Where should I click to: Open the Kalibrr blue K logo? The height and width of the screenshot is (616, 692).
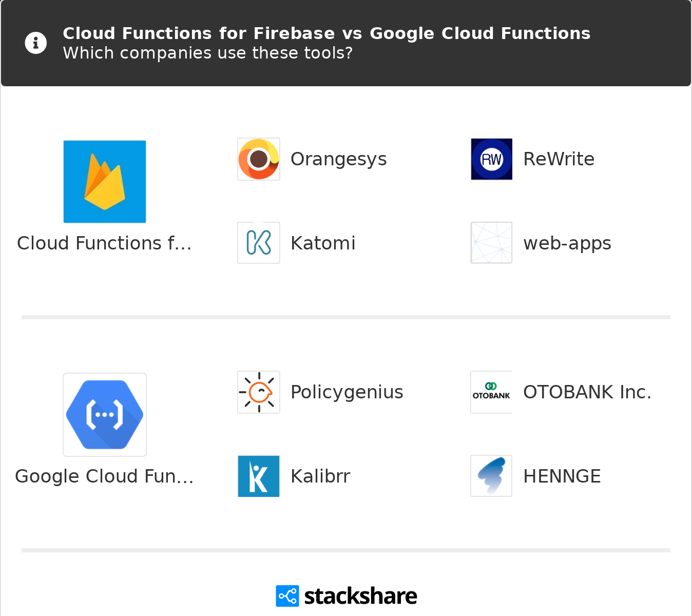coord(259,476)
